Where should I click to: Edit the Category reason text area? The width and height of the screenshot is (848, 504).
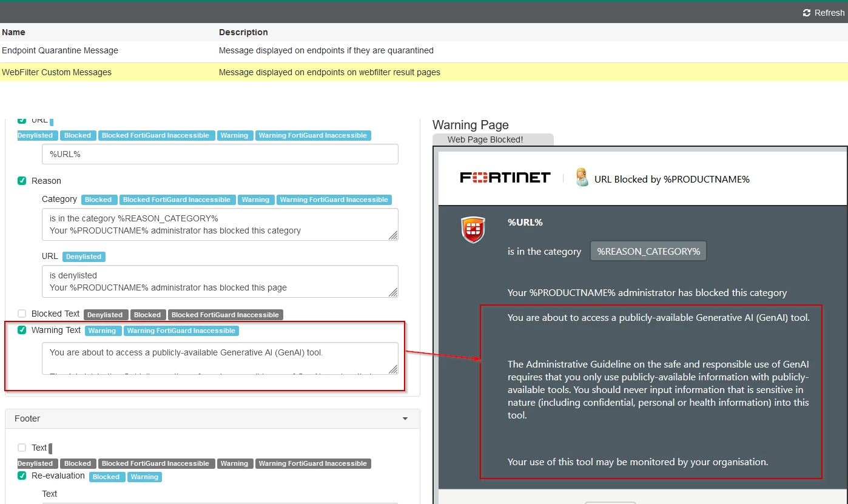[220, 224]
